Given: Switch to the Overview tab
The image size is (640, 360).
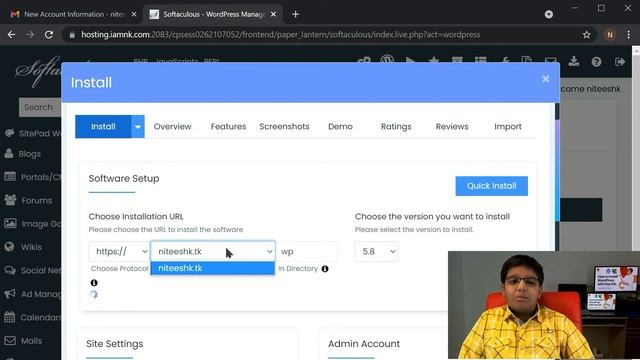Looking at the screenshot, I should click(x=172, y=127).
